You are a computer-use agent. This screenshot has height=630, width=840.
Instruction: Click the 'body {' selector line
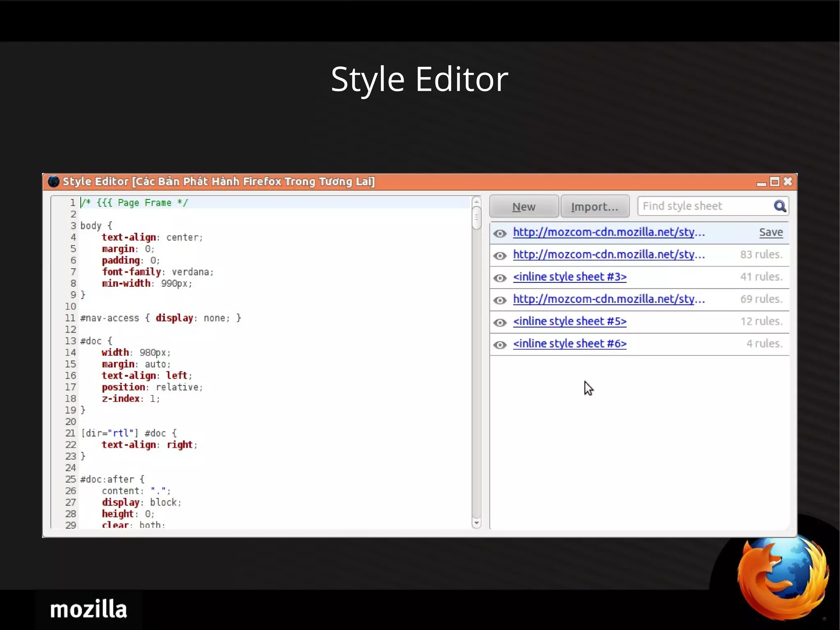pos(96,226)
